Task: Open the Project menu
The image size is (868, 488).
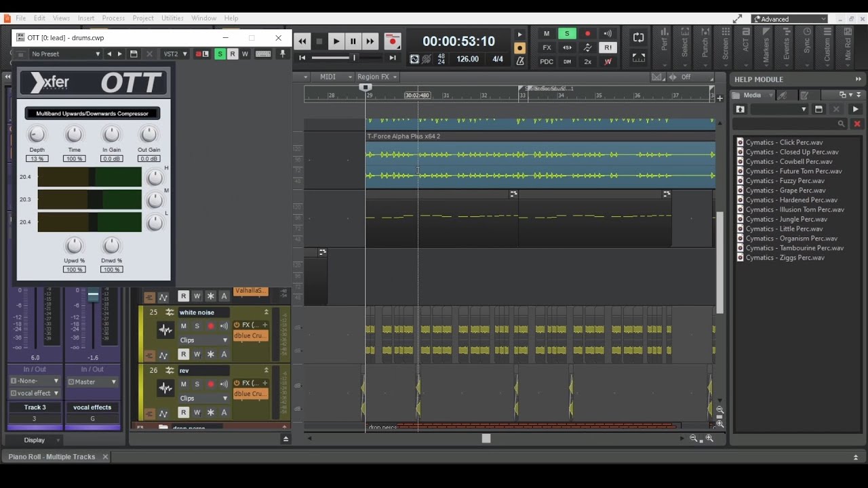Action: [x=142, y=18]
